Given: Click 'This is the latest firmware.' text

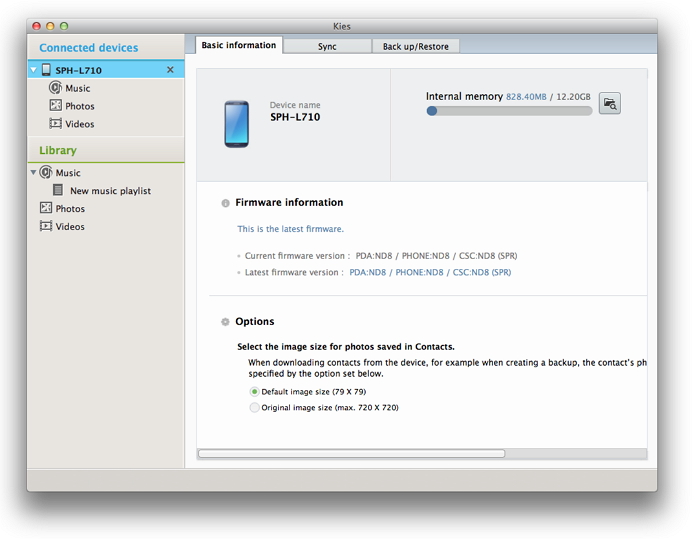Looking at the screenshot, I should 291,229.
